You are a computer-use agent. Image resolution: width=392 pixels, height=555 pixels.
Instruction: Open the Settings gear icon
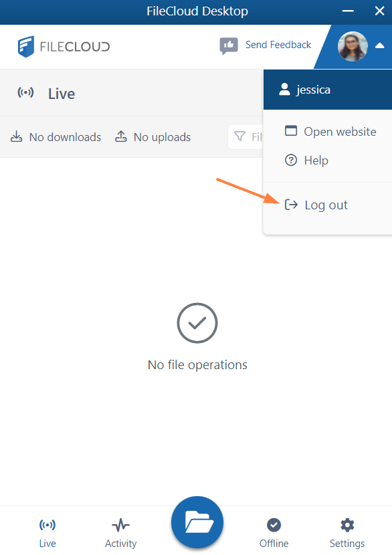point(347,525)
